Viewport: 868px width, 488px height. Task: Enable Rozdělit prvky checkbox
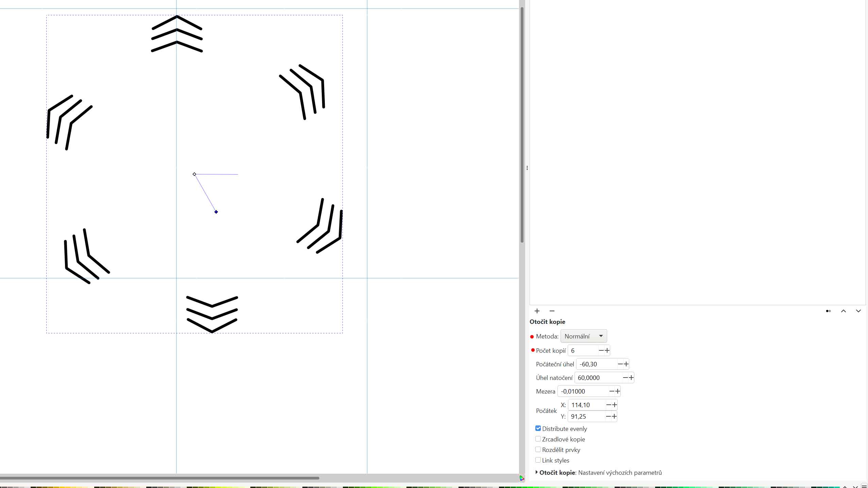click(538, 450)
